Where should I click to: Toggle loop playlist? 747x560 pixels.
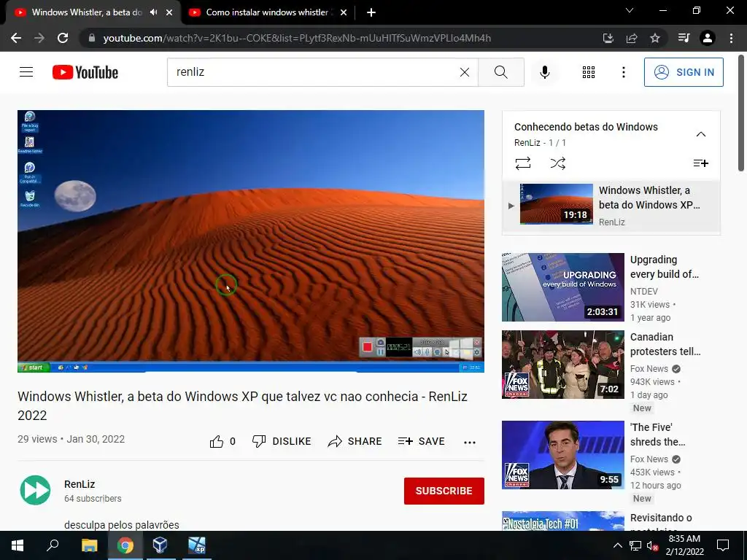pos(522,163)
